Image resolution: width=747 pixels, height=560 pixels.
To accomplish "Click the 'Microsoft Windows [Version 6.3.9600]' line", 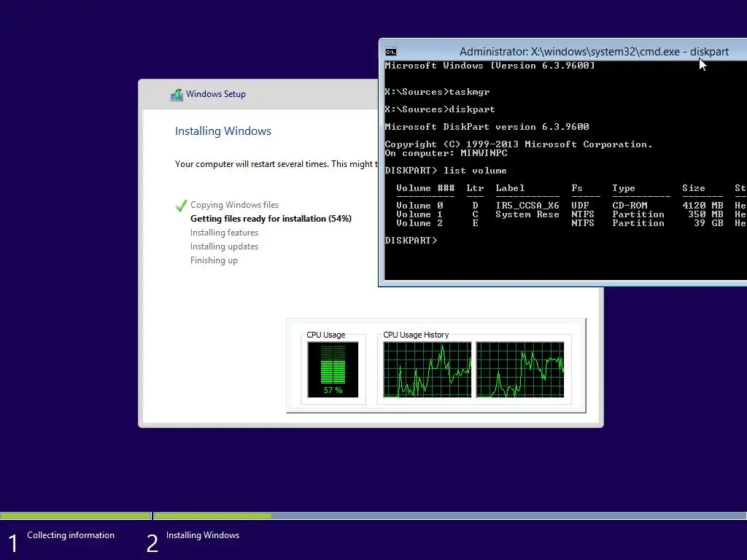I will 489,66.
